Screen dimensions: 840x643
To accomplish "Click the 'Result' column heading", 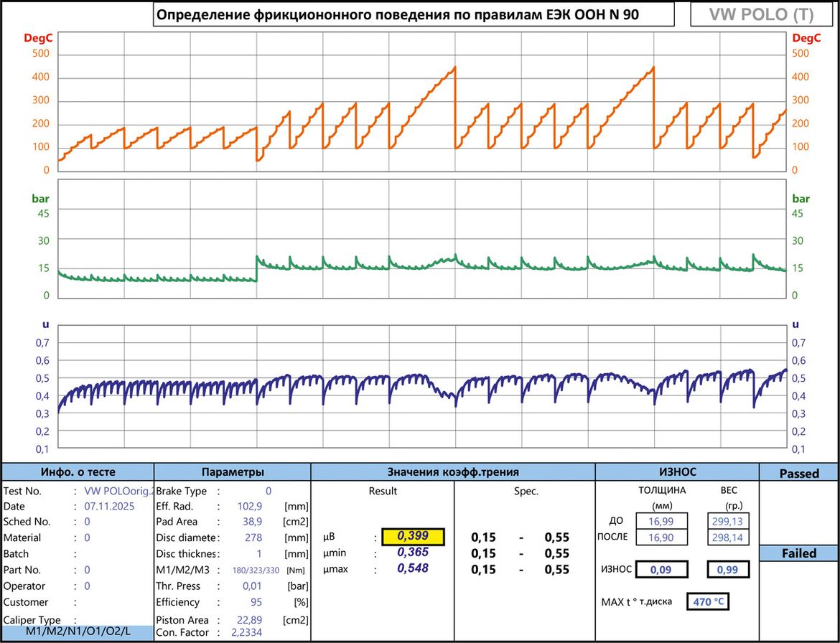I will pyautogui.click(x=383, y=491).
